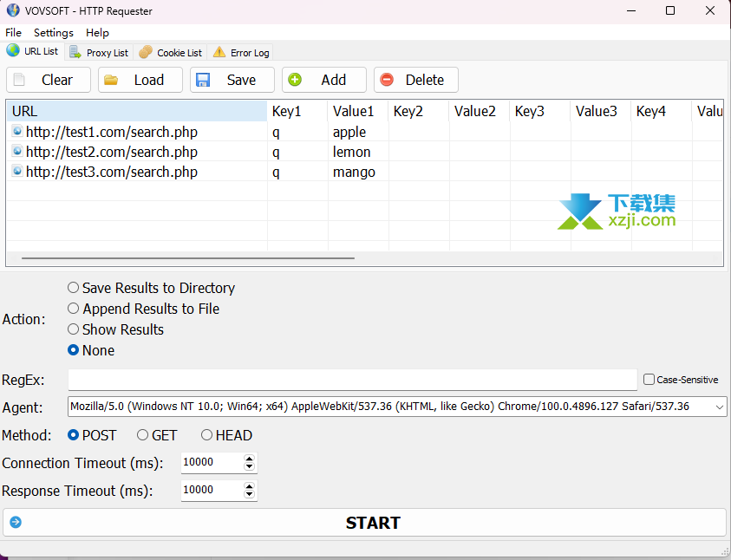The width and height of the screenshot is (731, 560).
Task: Click the Key3 column header
Action: pyautogui.click(x=540, y=111)
